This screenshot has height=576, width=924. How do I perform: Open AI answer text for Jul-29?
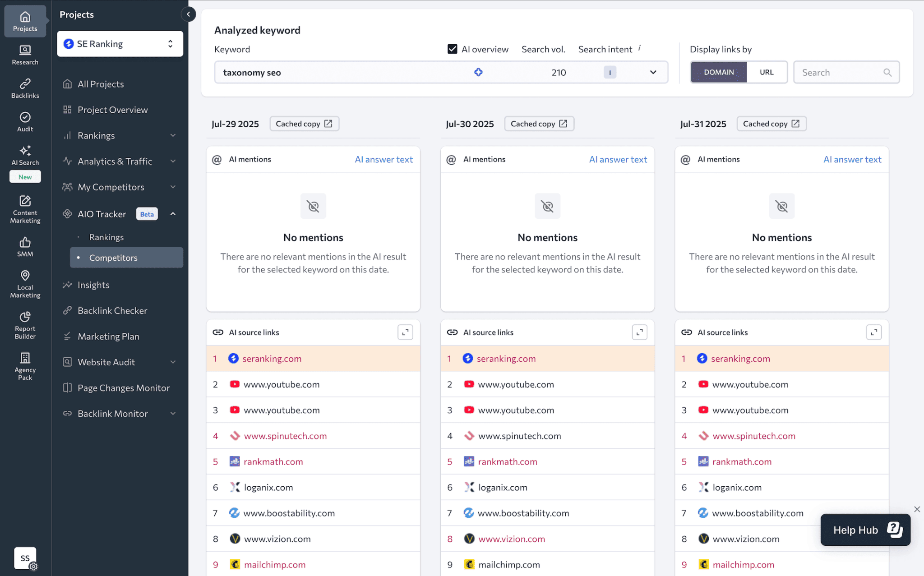383,159
